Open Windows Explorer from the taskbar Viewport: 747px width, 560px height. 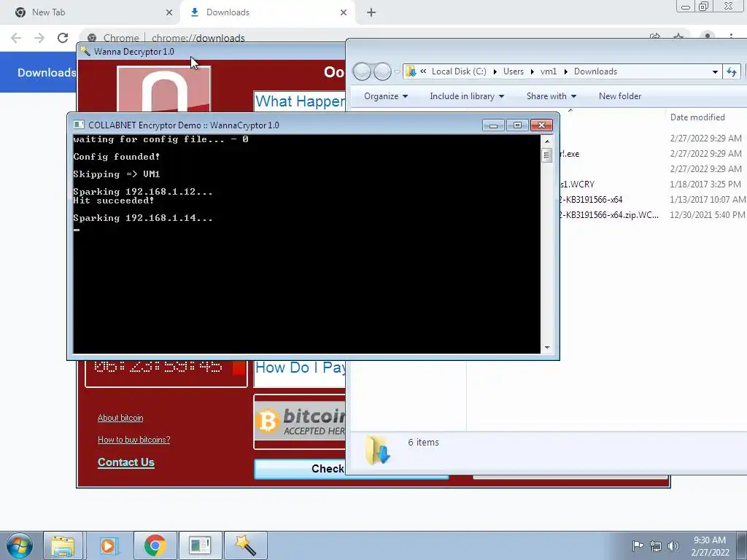[63, 545]
